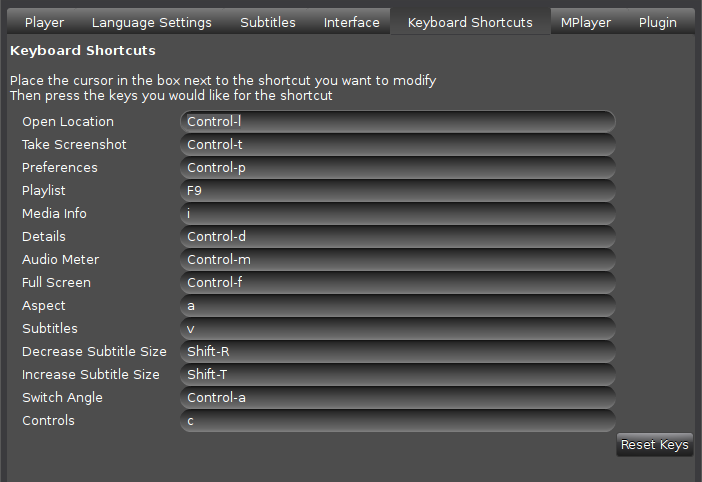Click the Controls shortcut field
Image resolution: width=702 pixels, height=482 pixels.
coord(398,421)
